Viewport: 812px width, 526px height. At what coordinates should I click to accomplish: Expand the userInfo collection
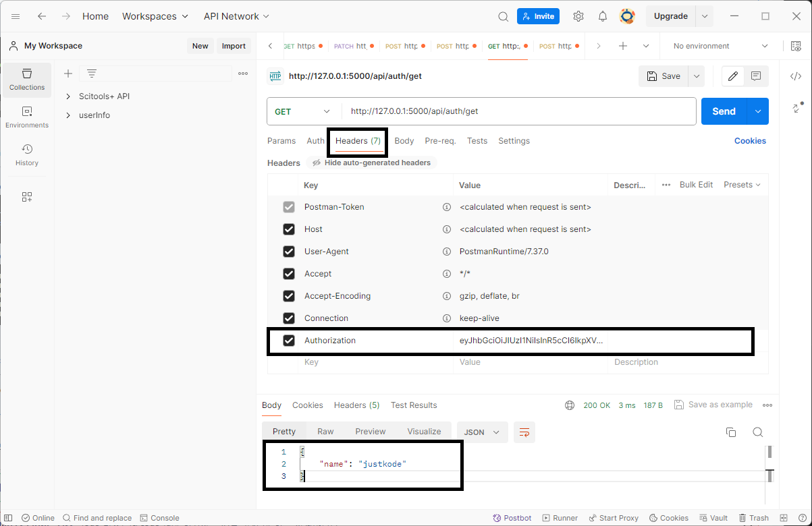click(68, 115)
